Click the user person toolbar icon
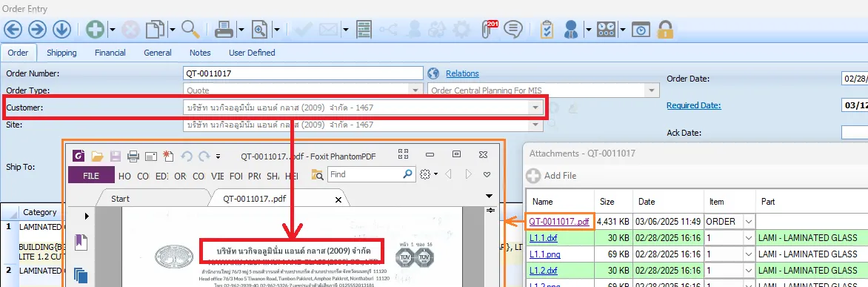 click(x=571, y=29)
